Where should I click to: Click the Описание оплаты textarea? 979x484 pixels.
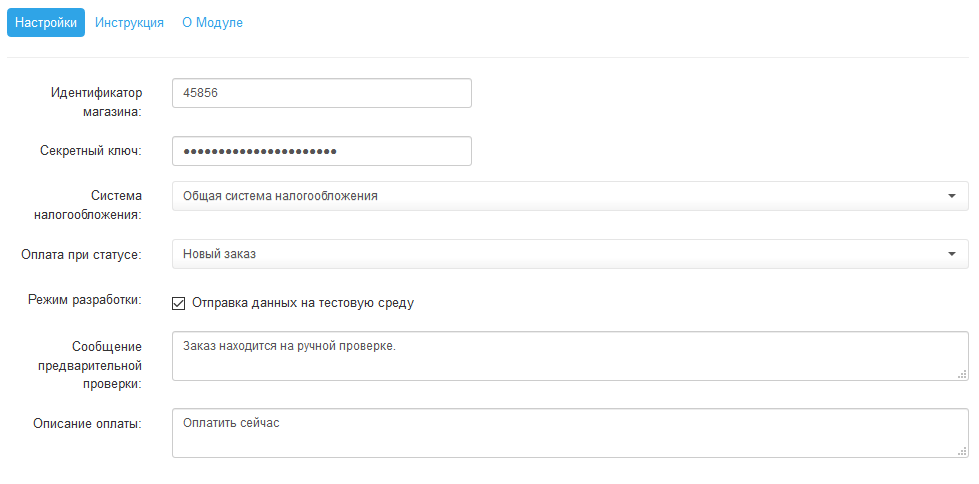[x=570, y=433]
